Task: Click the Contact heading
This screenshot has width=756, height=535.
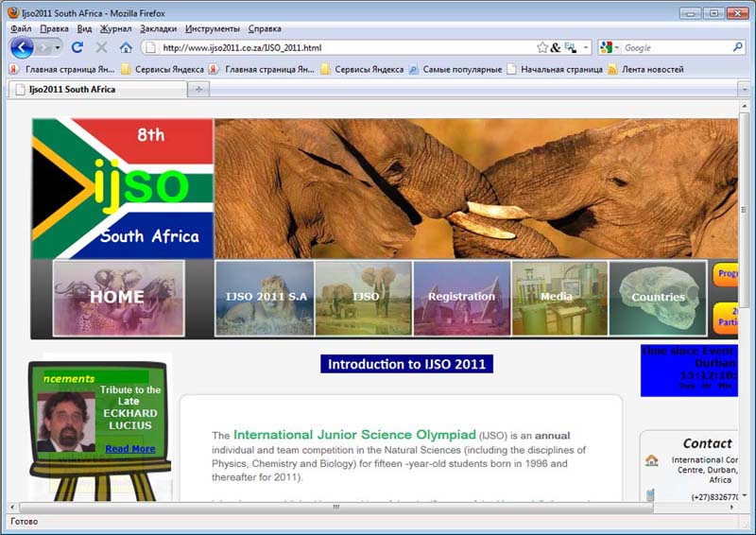Action: tap(707, 443)
